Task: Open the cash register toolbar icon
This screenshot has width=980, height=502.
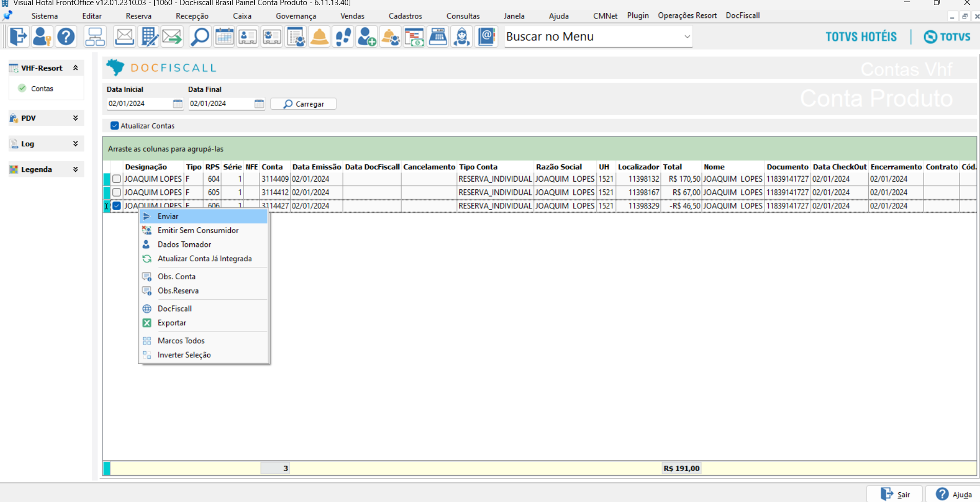Action: coord(438,37)
